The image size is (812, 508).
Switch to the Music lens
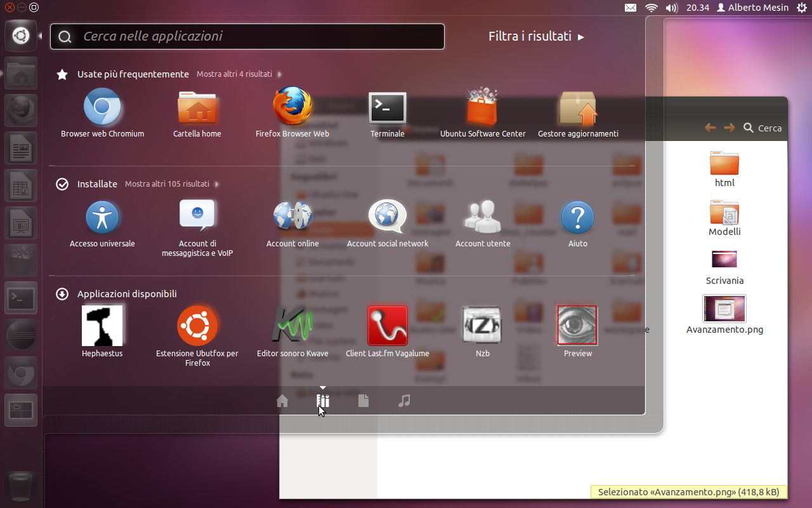pyautogui.click(x=404, y=401)
